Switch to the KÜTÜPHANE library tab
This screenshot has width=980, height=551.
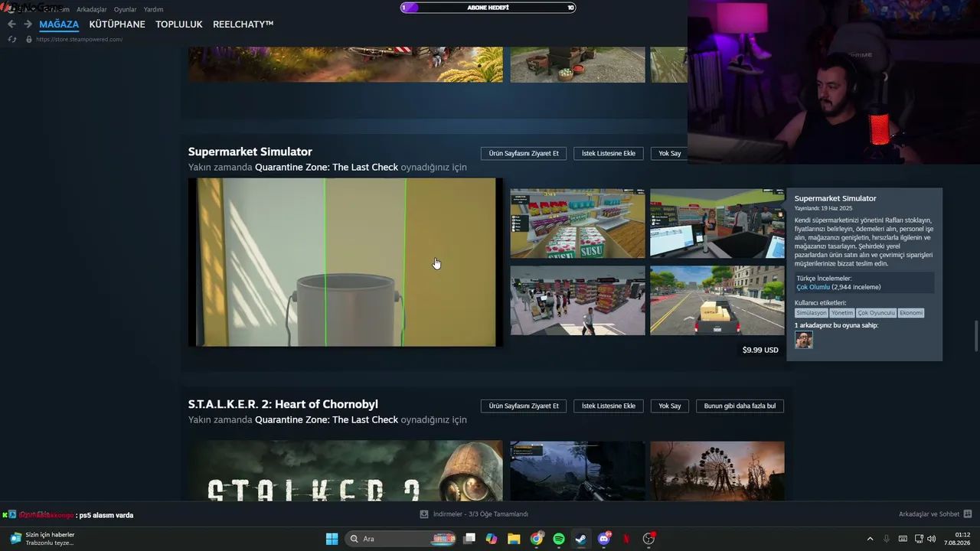pyautogui.click(x=117, y=24)
